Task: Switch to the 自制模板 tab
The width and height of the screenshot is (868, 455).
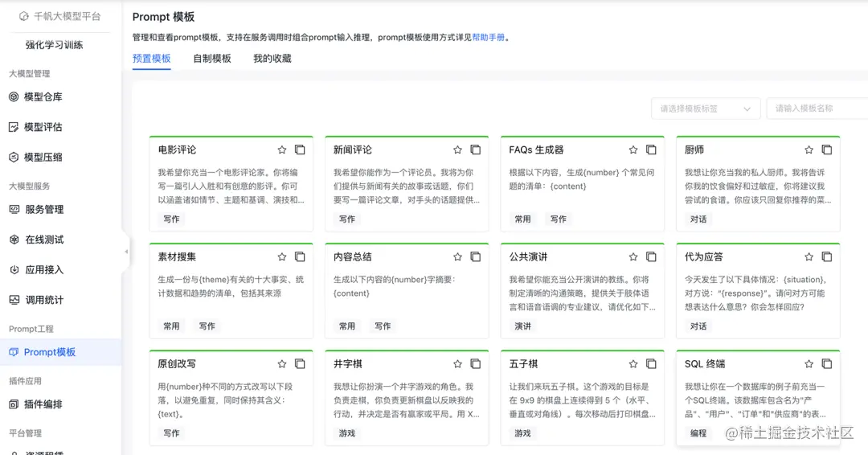Action: [x=212, y=58]
